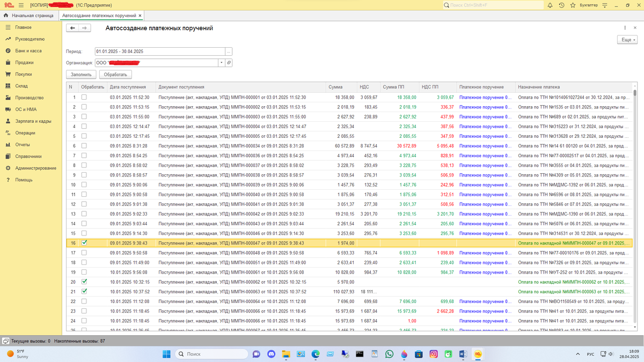
Task: Sort by the Сумма ПП column header
Action: click(399, 86)
